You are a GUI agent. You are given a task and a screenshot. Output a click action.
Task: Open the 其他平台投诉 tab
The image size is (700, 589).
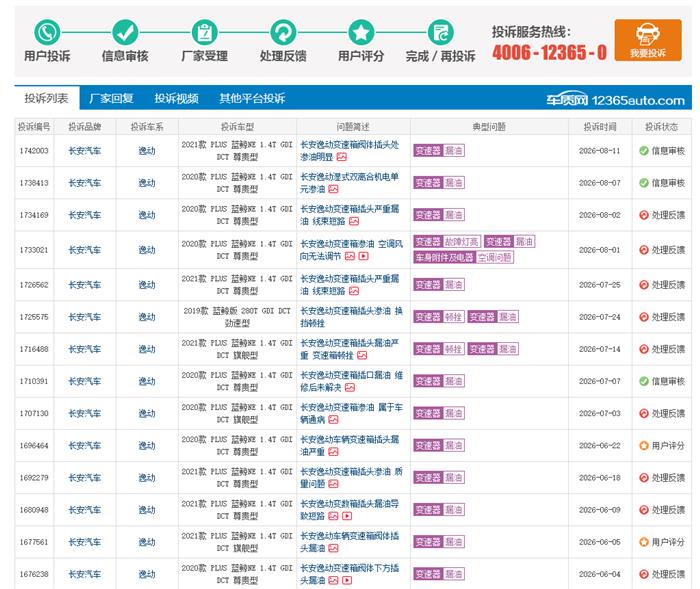tap(252, 98)
